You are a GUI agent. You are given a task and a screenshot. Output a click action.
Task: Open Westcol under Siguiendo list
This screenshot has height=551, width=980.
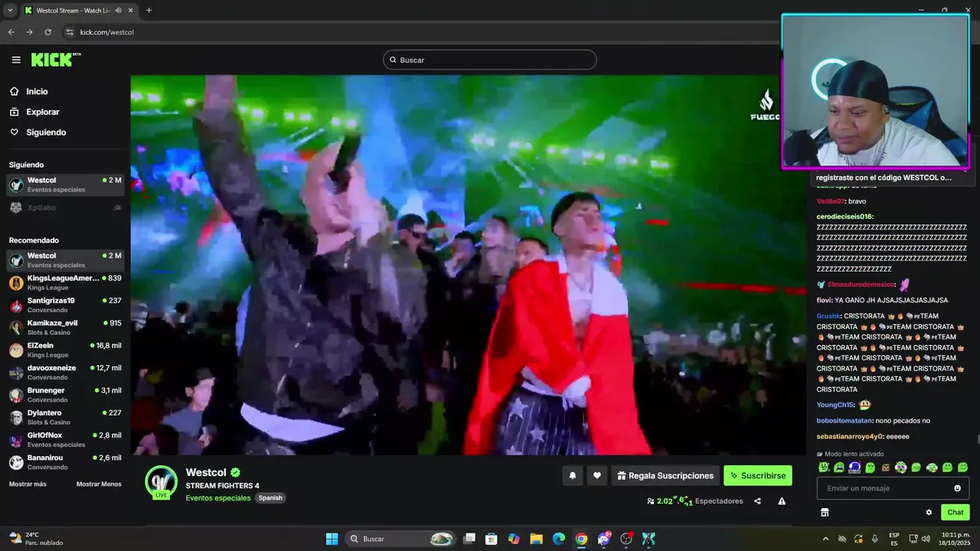coord(65,184)
